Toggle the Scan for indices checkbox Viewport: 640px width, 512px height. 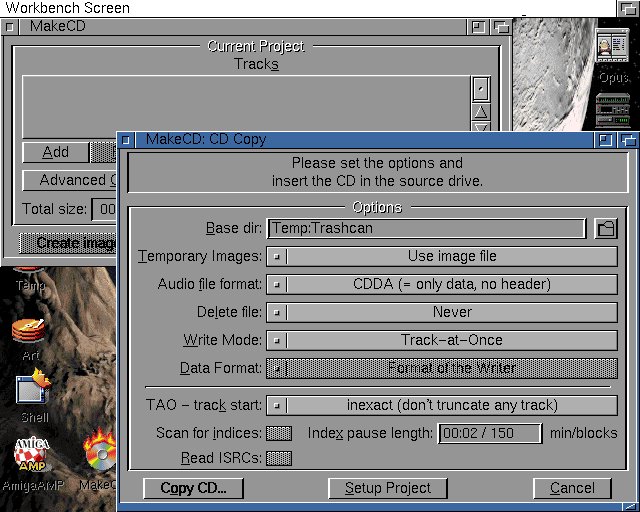pos(279,433)
